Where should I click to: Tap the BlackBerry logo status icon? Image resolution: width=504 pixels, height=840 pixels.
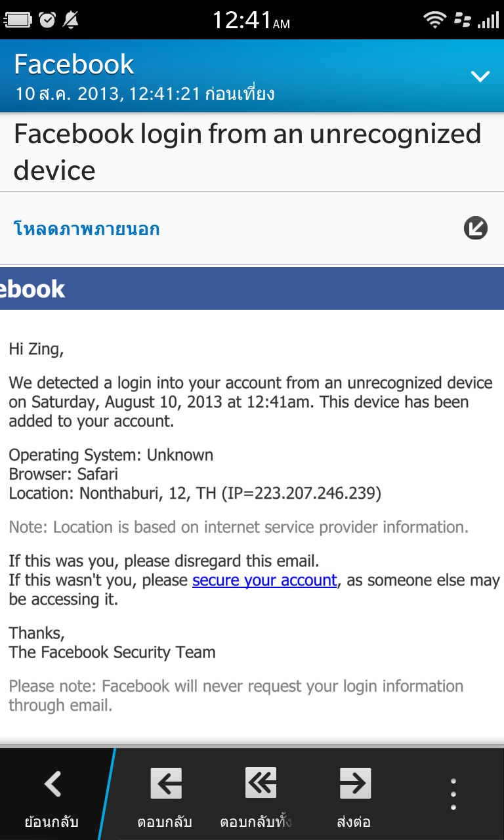coord(462,20)
